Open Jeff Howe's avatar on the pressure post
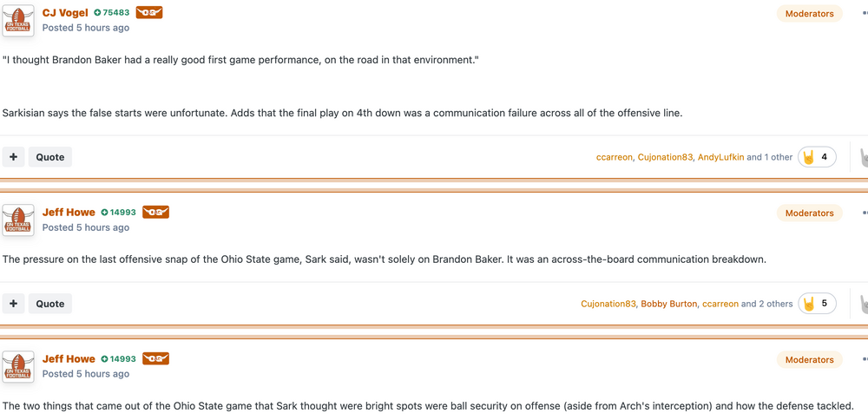 (17, 220)
